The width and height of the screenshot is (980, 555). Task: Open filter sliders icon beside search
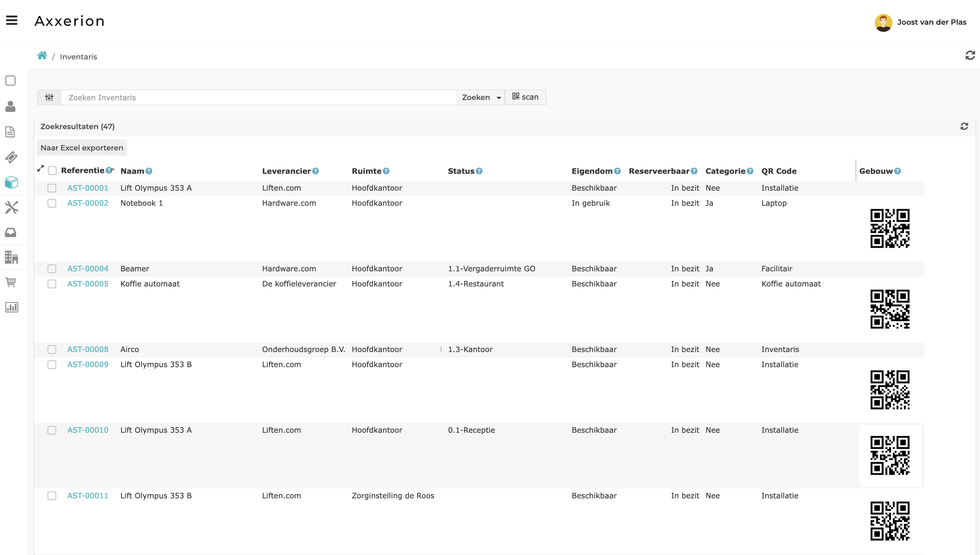click(x=49, y=98)
